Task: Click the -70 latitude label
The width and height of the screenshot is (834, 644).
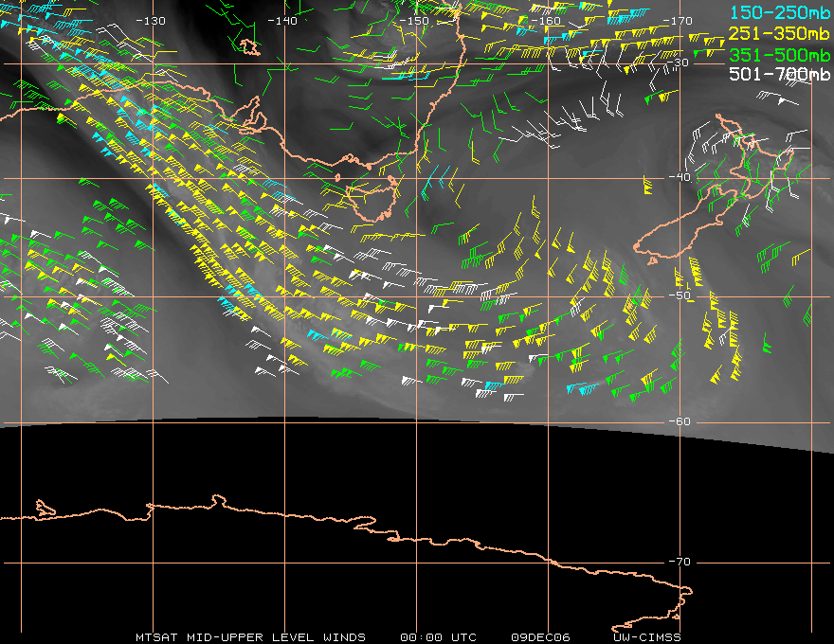Action: point(680,562)
